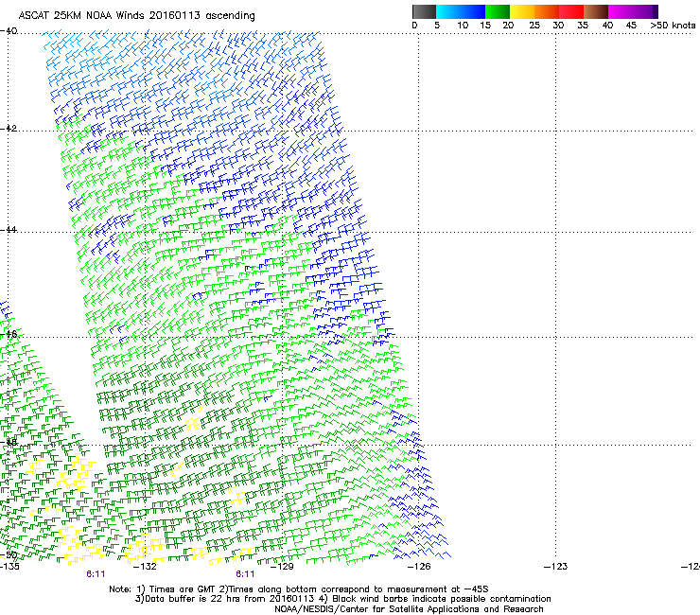Click the red 30-35 knots color bar segment
The height and width of the screenshot is (615, 700).
pos(571,11)
